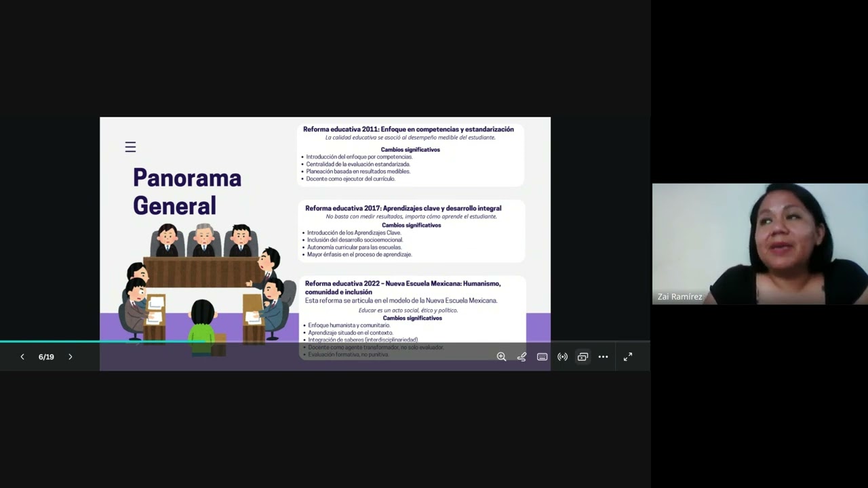The height and width of the screenshot is (488, 868).
Task: Open the live broadcast icon
Action: tap(562, 357)
